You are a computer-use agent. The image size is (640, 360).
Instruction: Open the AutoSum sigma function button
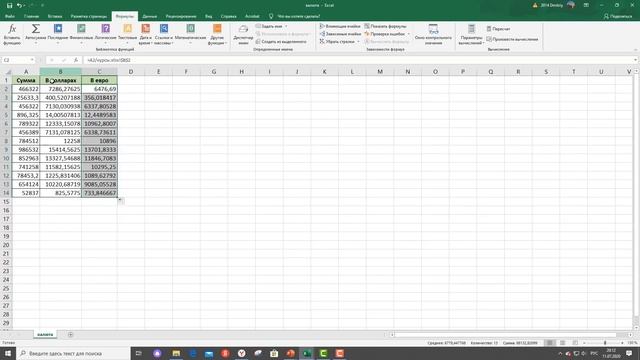point(36,34)
